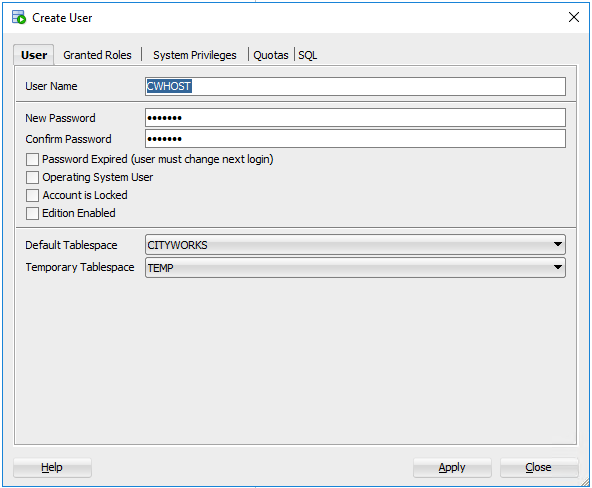Toggle the Account is Locked checkbox
This screenshot has height=488, width=592.
[x=32, y=196]
